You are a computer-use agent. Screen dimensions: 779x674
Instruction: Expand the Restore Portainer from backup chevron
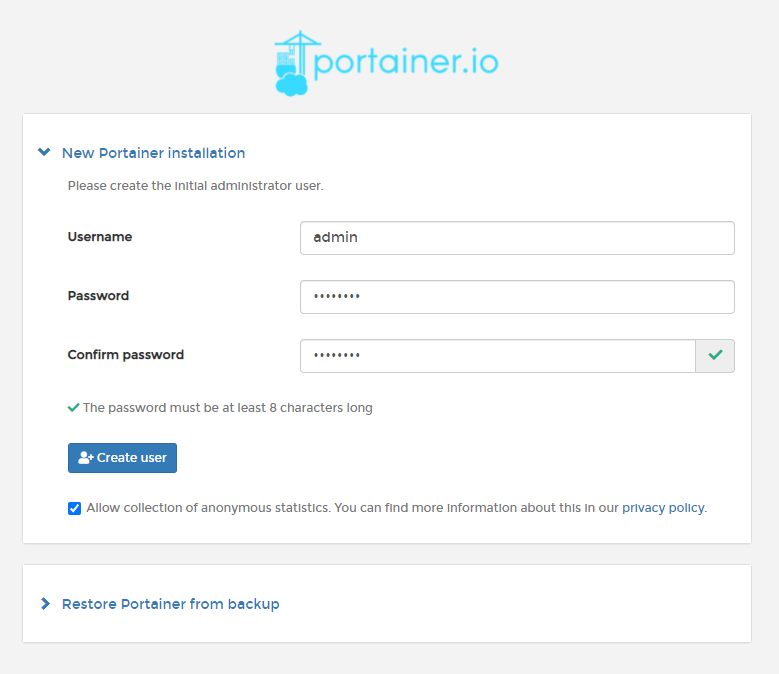coord(45,603)
